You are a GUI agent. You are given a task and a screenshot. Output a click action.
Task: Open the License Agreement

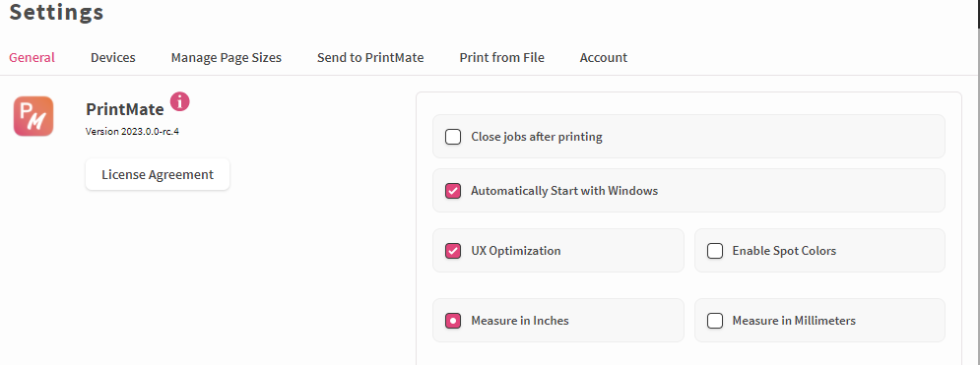click(x=158, y=175)
